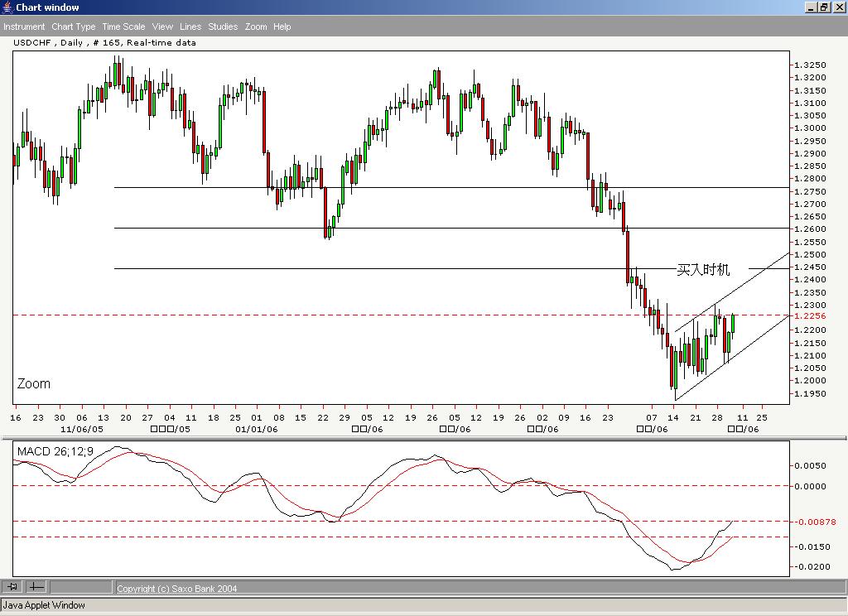
Task: Click the Java icon in the title bar
Action: pyautogui.click(x=7, y=7)
